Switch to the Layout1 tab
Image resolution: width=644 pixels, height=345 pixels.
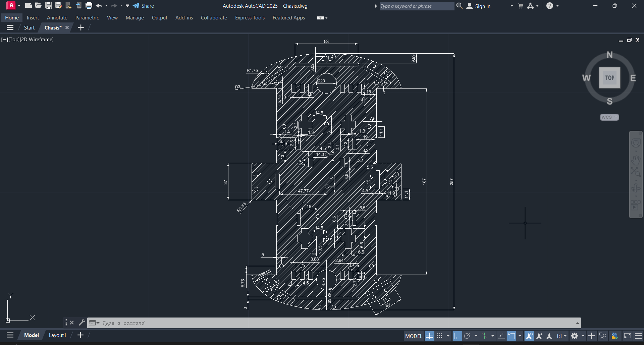click(x=57, y=335)
